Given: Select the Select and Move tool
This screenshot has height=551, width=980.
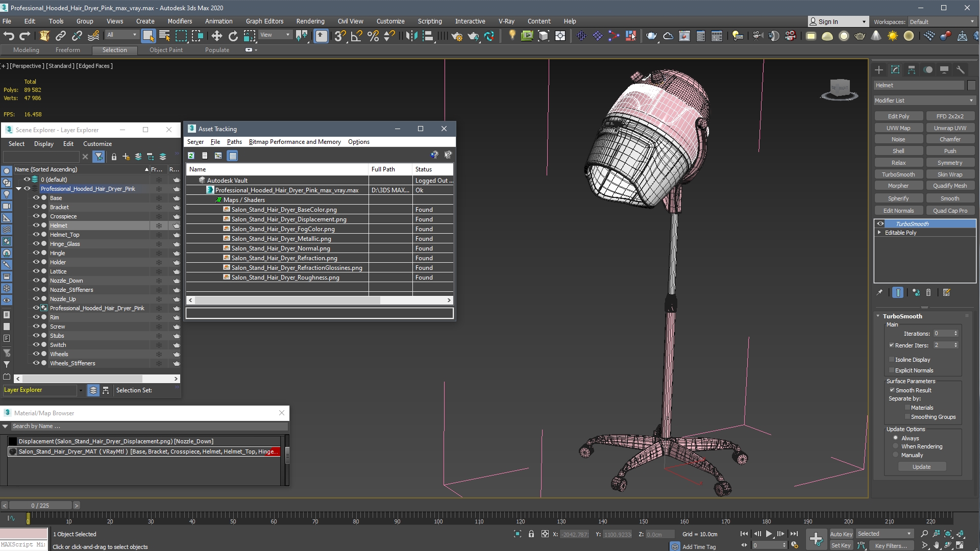Looking at the screenshot, I should pyautogui.click(x=216, y=36).
